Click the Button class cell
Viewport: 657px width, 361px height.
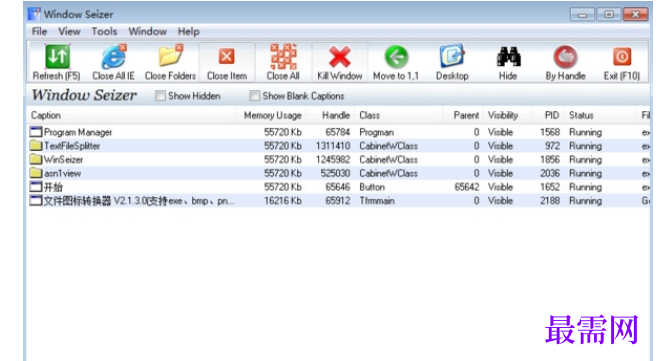coord(372,187)
